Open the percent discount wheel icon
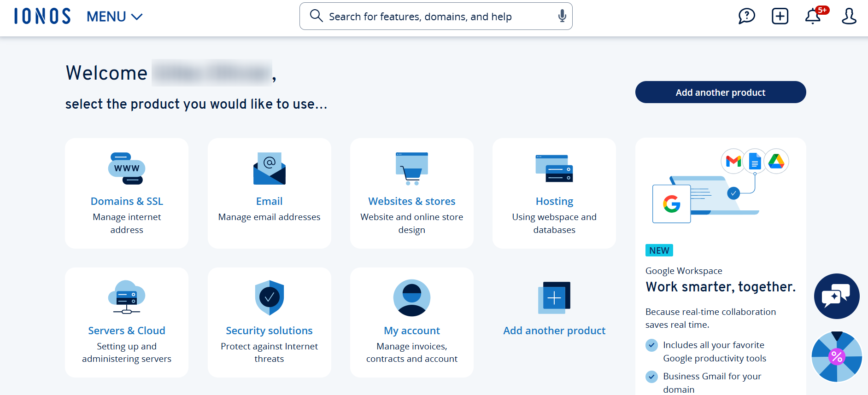Viewport: 868px width, 395px height. [837, 356]
